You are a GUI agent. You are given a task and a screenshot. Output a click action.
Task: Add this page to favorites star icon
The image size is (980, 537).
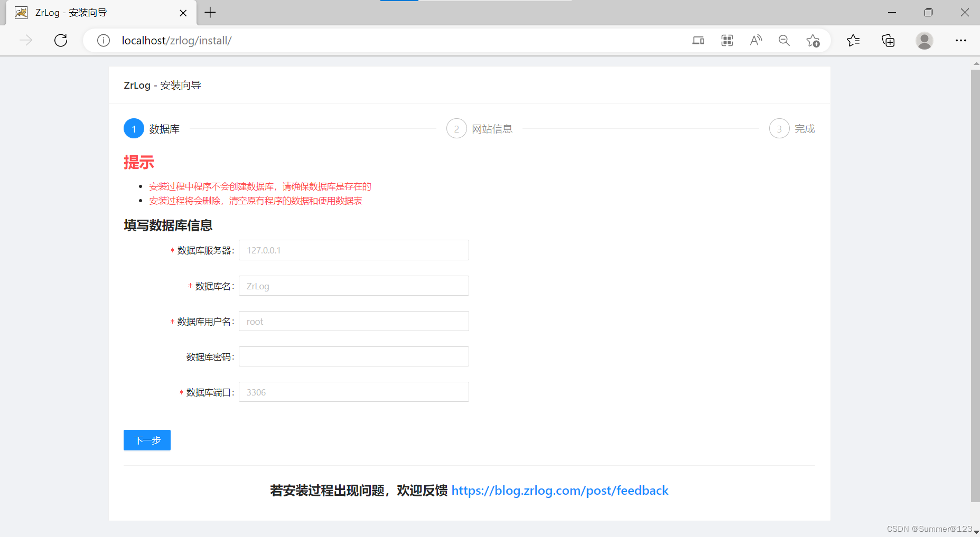click(813, 40)
